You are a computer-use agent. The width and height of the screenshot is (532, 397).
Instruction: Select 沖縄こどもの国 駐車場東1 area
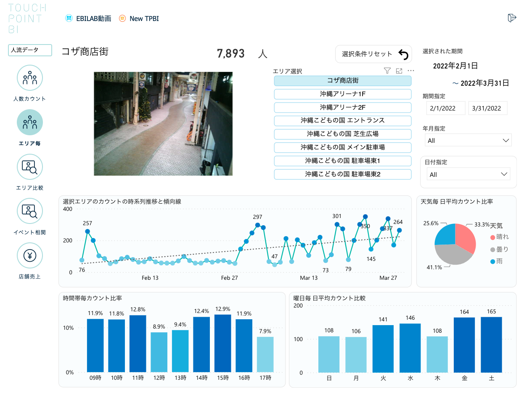(x=343, y=161)
